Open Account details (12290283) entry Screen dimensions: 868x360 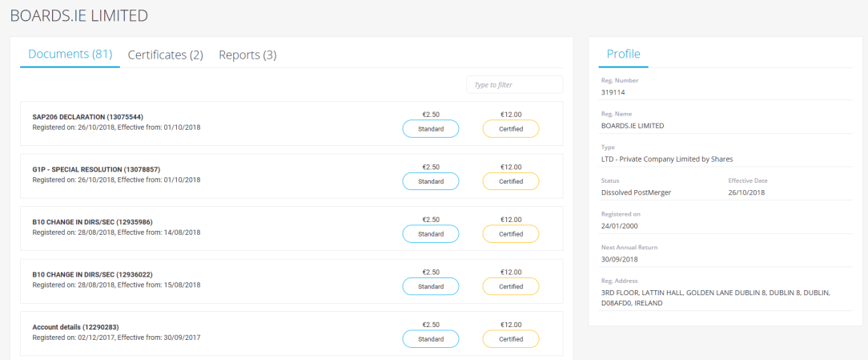pos(76,327)
